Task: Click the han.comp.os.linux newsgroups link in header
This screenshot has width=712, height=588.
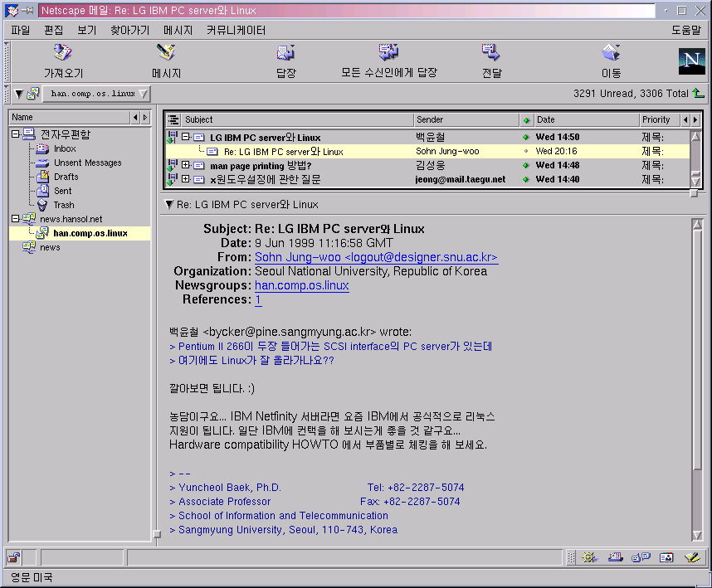Action: [x=301, y=286]
